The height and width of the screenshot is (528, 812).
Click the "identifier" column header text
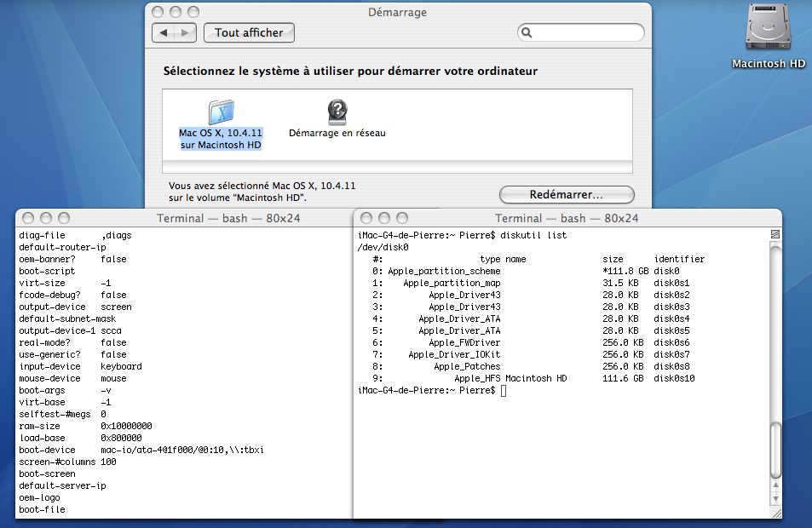(x=679, y=259)
